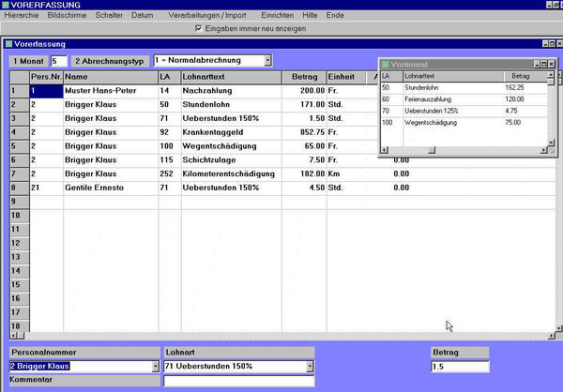Click the Vormonat LA column header
Screen dimensions: 563x392
tap(392, 76)
